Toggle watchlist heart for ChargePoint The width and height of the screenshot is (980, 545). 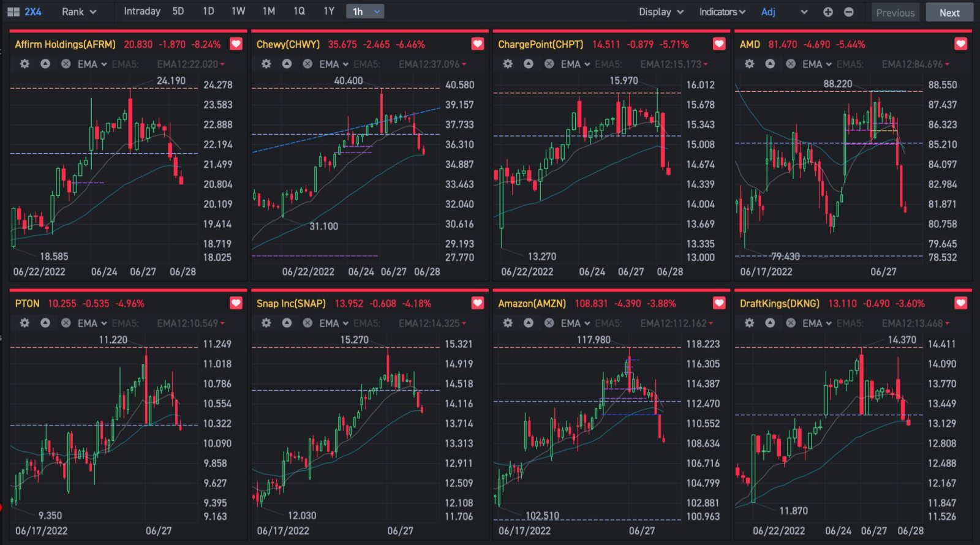pos(719,44)
